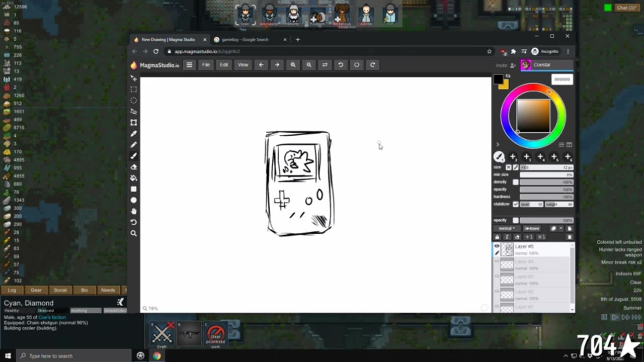The width and height of the screenshot is (644, 362).
Task: Open the Gear tab in game panel
Action: click(36, 290)
